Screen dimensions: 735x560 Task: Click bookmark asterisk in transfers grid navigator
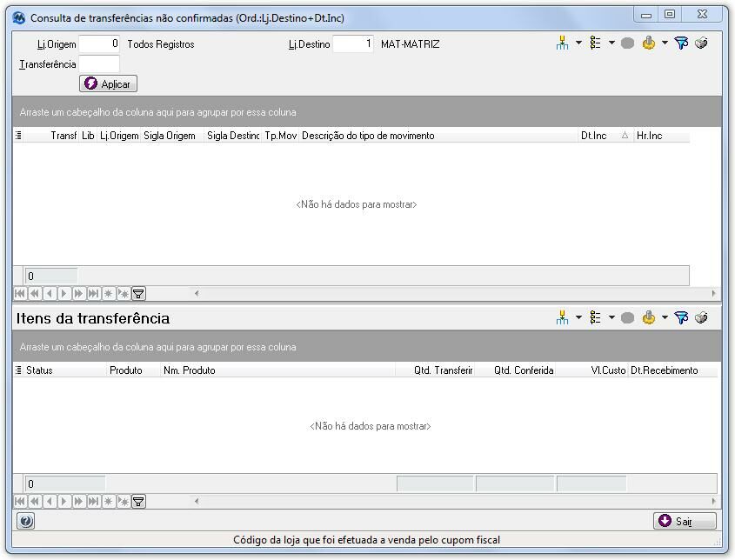click(x=108, y=294)
